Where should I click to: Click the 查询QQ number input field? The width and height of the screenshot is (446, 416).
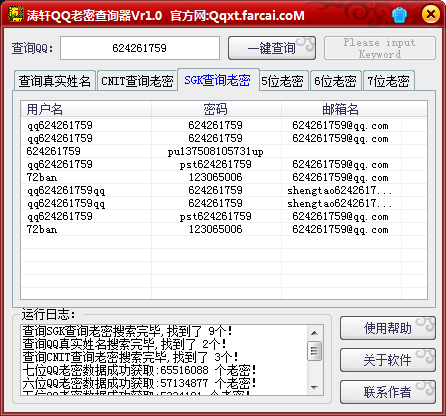(140, 48)
